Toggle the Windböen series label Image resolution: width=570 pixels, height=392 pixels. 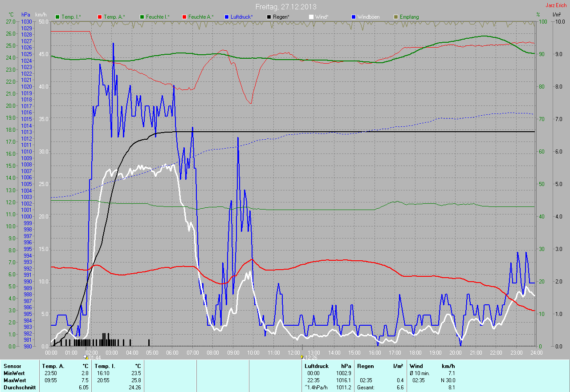click(368, 17)
